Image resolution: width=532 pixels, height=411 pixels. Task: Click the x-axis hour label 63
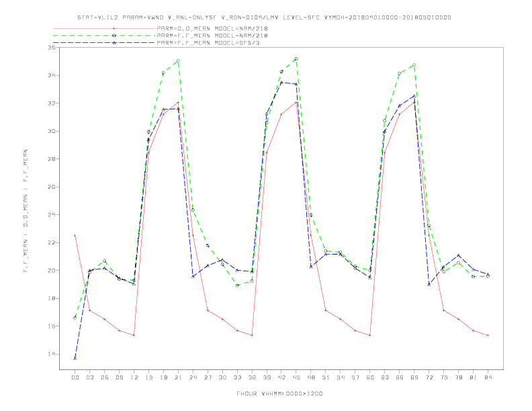click(385, 377)
